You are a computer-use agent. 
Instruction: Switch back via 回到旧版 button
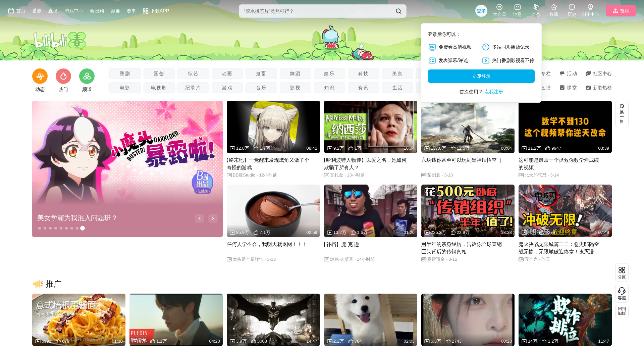(622, 311)
